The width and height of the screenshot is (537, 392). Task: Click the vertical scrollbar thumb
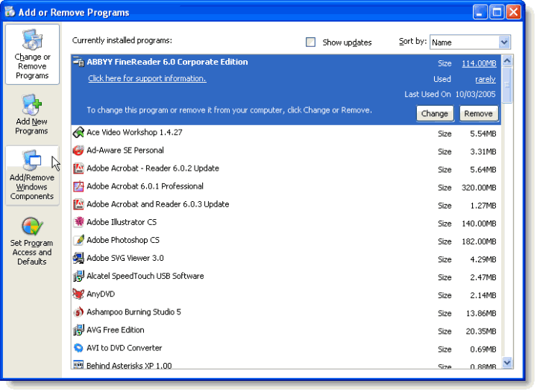507,85
